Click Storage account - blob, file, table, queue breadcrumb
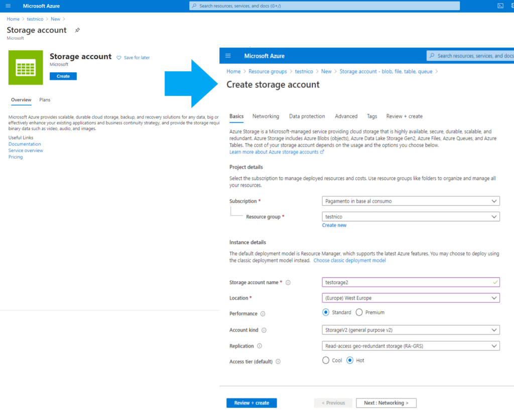 [x=386, y=71]
